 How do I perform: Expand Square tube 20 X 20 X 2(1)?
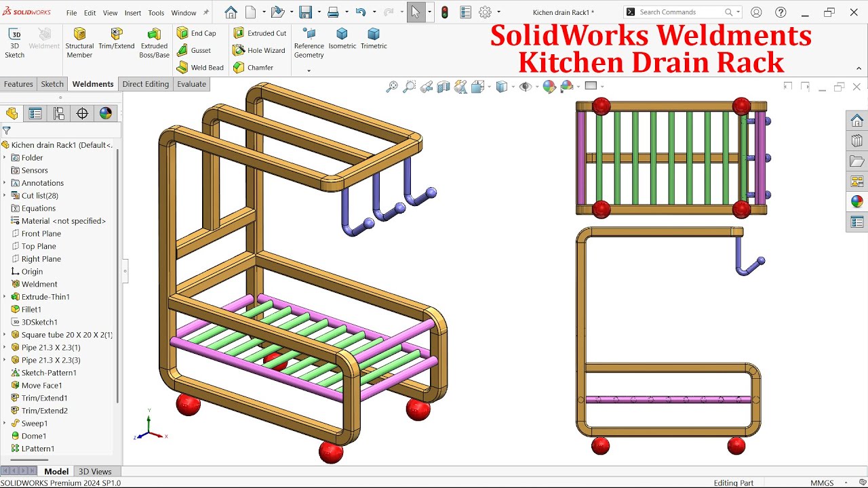(x=5, y=335)
